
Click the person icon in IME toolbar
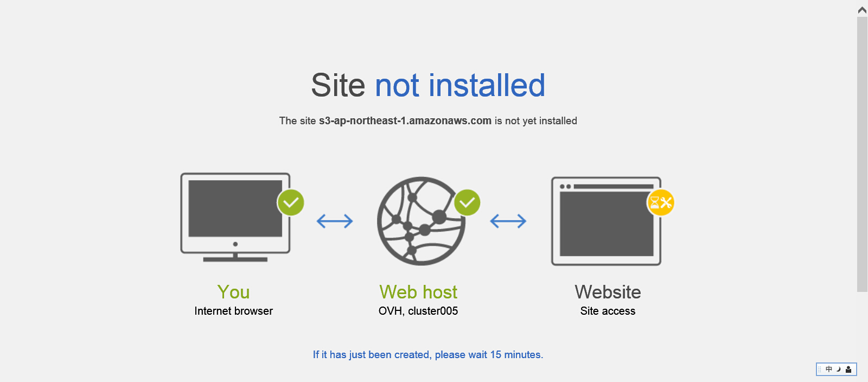pos(848,370)
